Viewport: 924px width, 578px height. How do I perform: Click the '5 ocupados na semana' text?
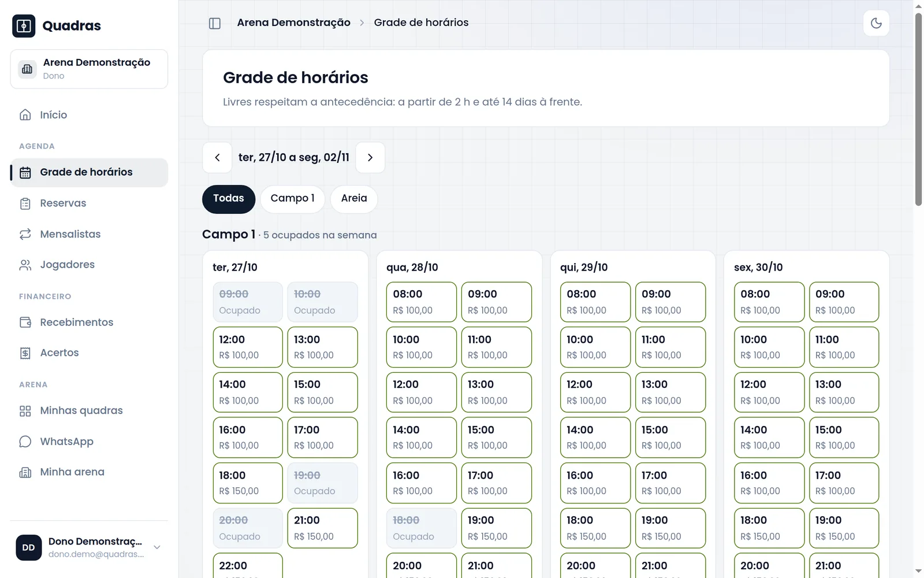tap(320, 235)
